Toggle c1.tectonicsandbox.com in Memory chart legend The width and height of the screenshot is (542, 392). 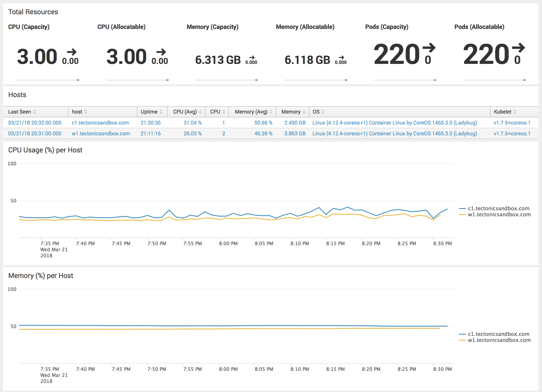tap(494, 334)
